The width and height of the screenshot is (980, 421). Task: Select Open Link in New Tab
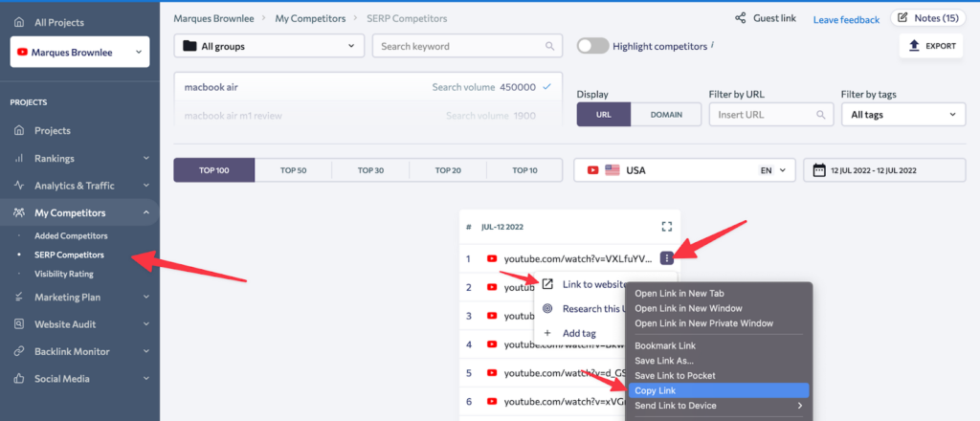coord(679,293)
